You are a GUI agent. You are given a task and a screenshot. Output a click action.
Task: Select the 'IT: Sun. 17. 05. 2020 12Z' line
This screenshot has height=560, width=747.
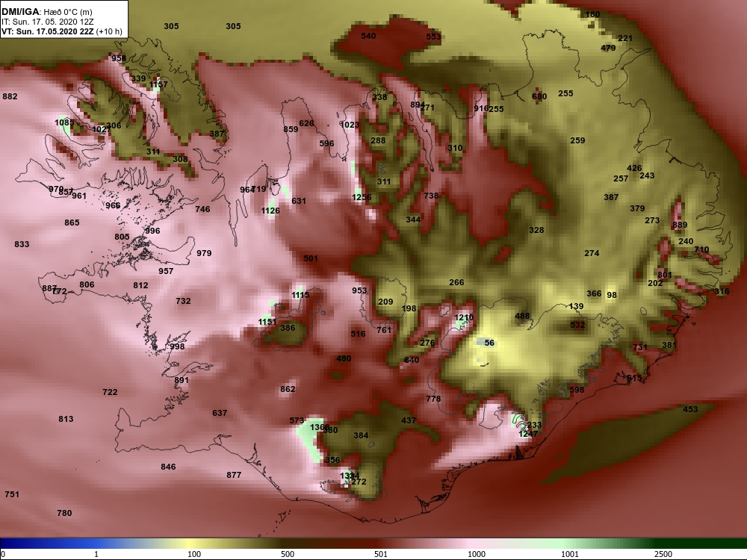point(48,22)
